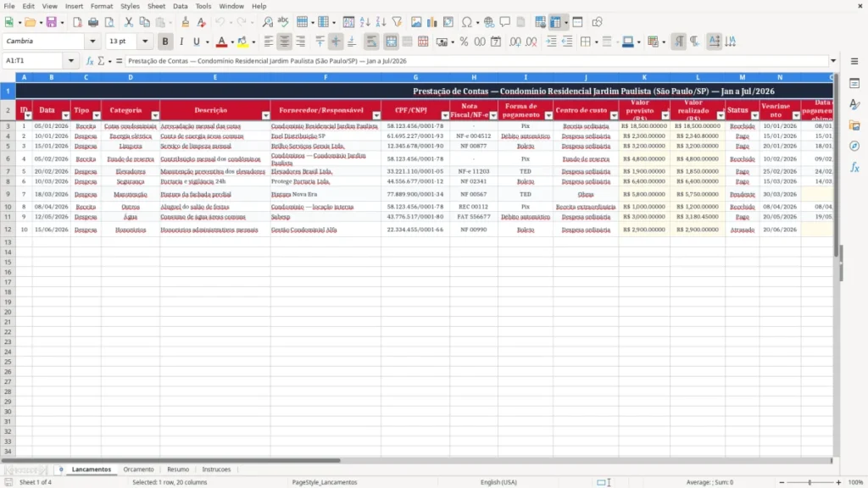Toggle Freeze Rows and Columns button

pos(556,22)
